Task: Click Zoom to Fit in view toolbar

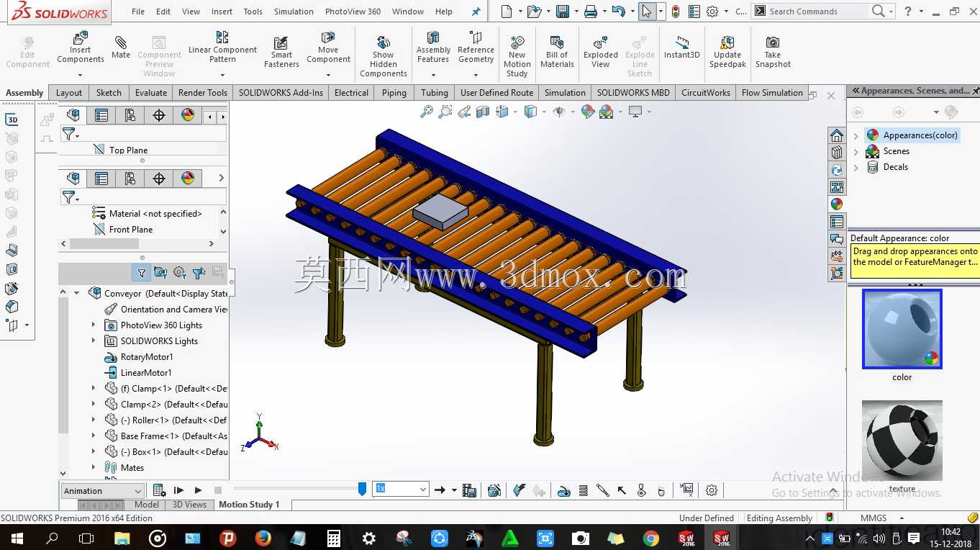Action: [427, 112]
